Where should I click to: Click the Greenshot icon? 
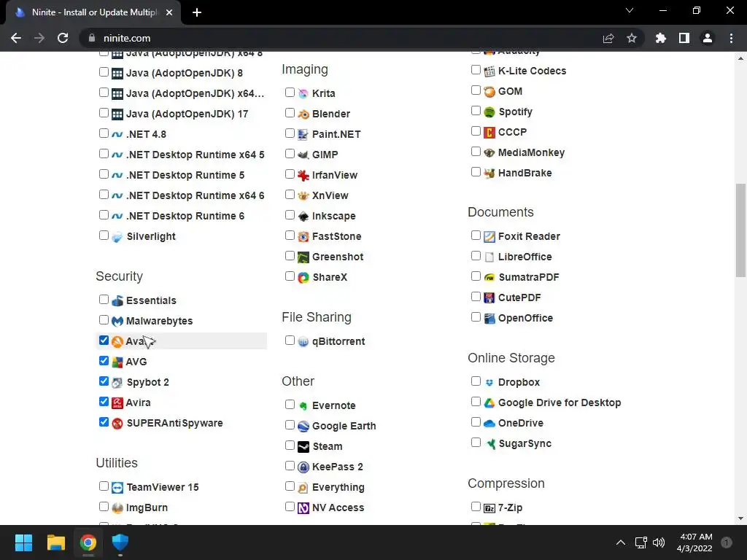coord(303,257)
